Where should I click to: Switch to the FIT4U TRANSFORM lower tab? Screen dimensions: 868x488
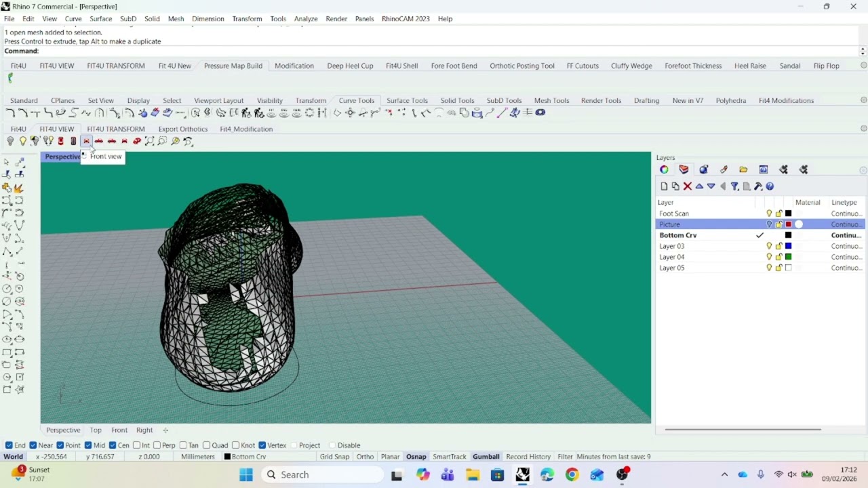coord(116,129)
